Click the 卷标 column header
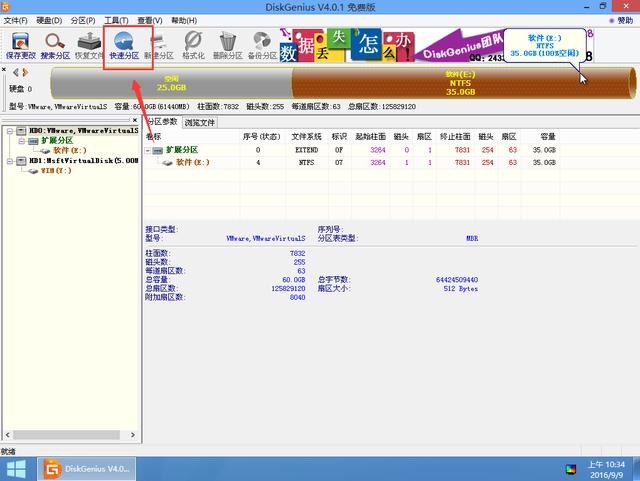The height and width of the screenshot is (481, 640). click(x=153, y=136)
